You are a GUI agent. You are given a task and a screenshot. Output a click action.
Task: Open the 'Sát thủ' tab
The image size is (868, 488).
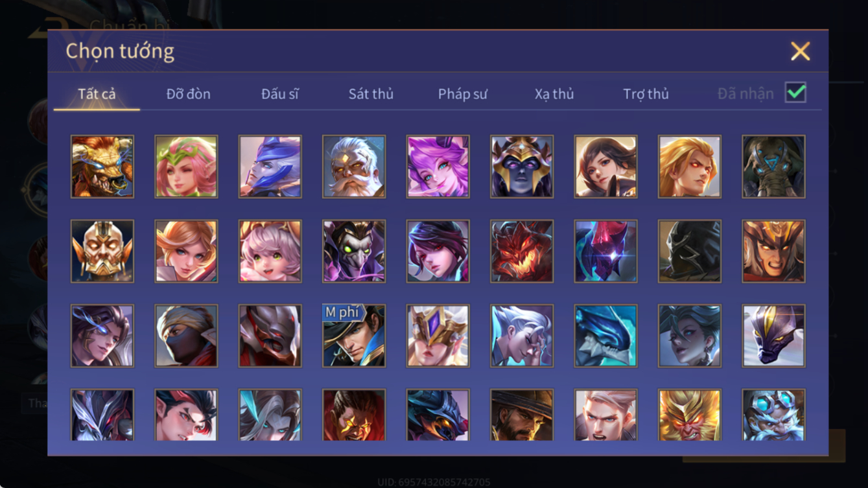[x=371, y=94]
